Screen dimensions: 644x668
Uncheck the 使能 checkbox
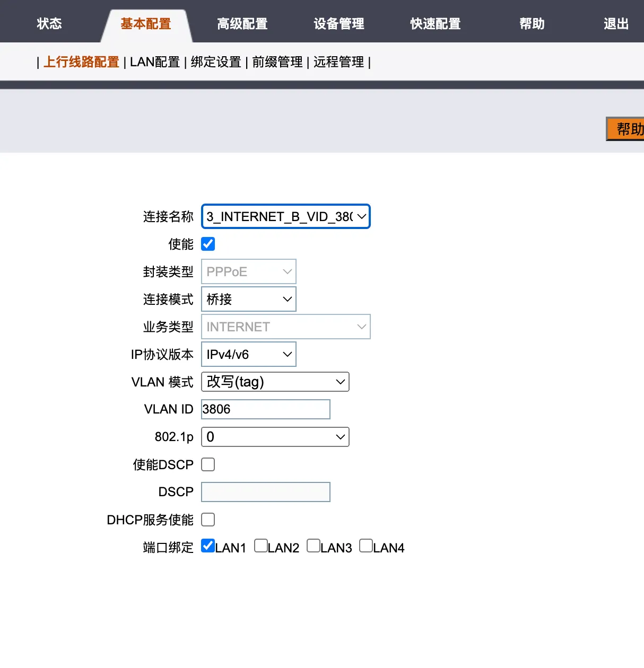pyautogui.click(x=208, y=244)
